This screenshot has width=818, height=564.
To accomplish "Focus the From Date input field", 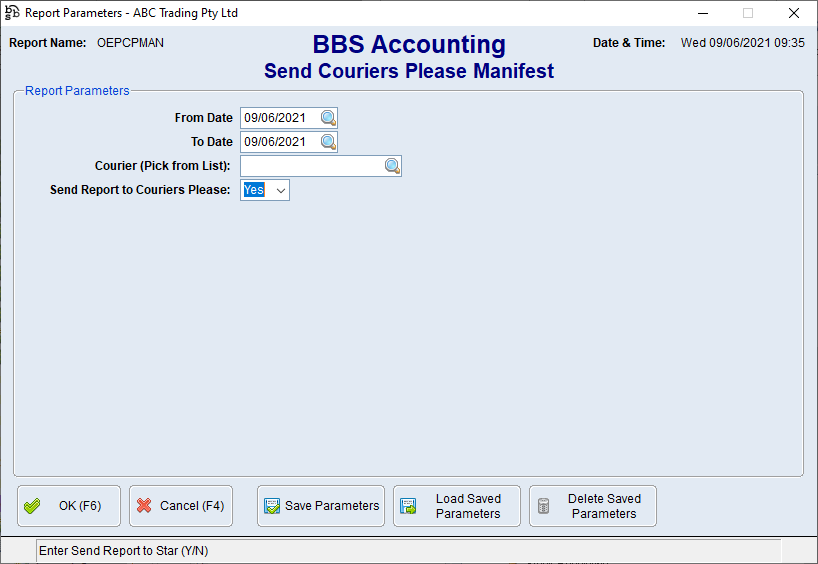I will 279,118.
